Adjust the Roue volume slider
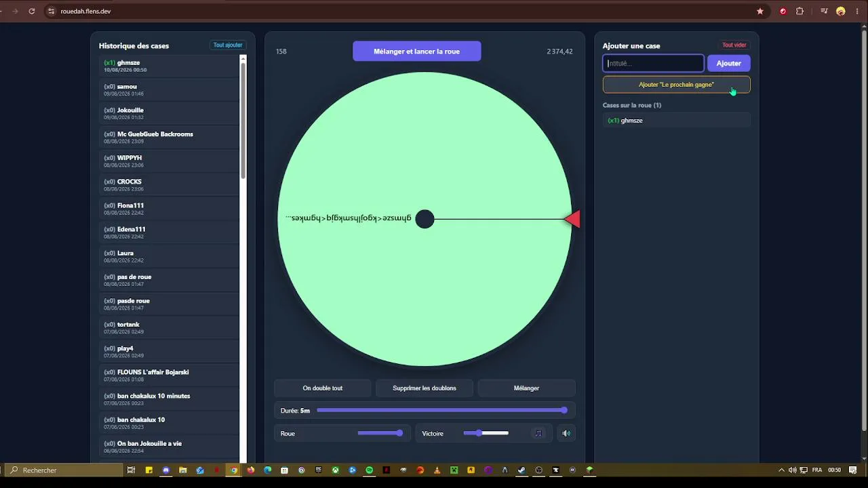The height and width of the screenshot is (488, 868). [380, 433]
